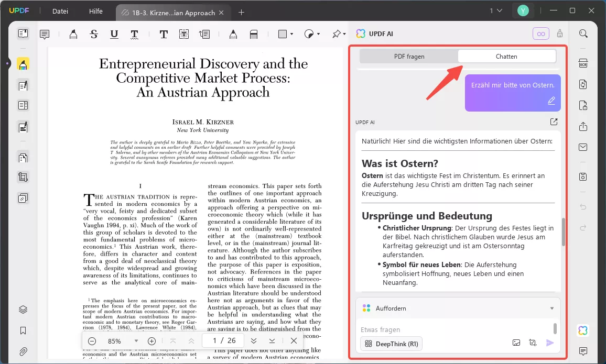
Task: Open the zoom level 85% dropdown
Action: coord(136,341)
